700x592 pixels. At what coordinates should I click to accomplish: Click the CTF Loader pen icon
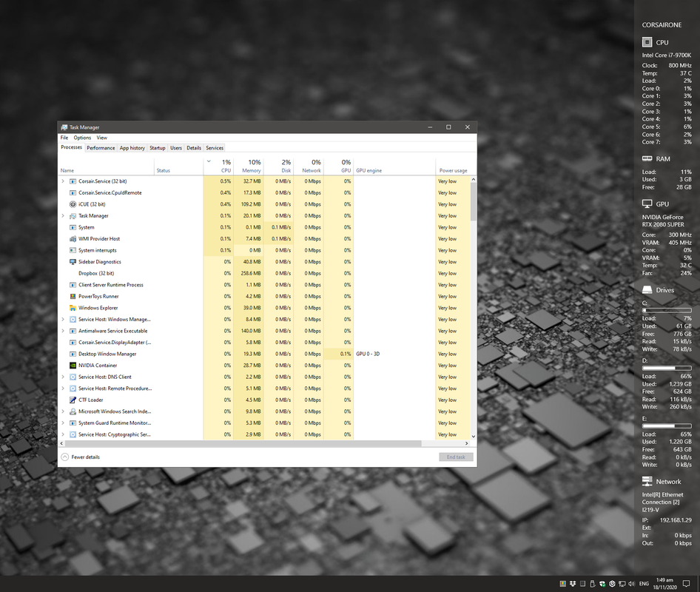coord(73,400)
